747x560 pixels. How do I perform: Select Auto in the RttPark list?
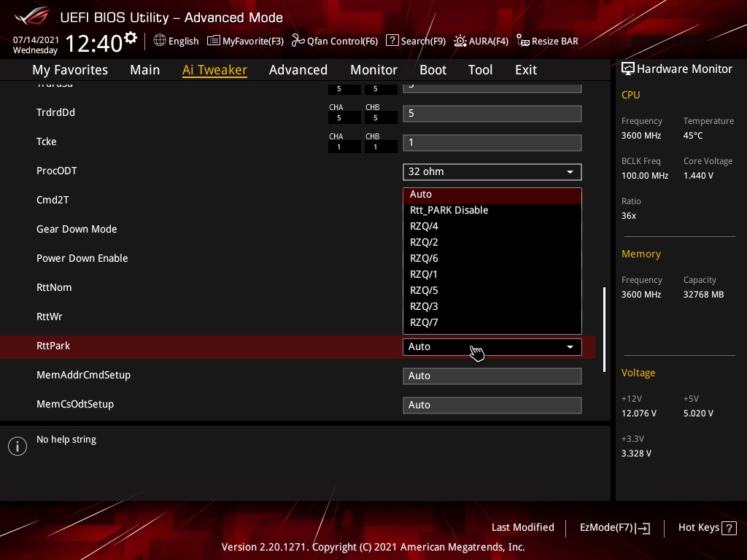click(492, 194)
